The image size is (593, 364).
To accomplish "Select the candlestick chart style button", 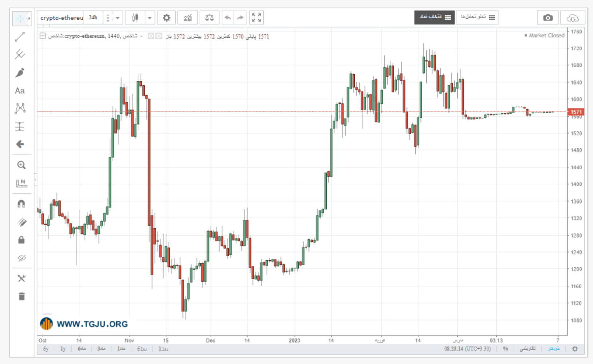I will click(135, 17).
